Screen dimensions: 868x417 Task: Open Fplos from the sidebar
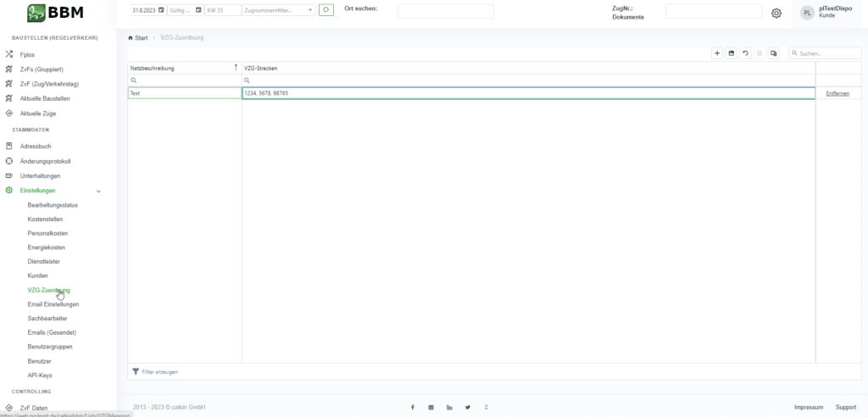click(27, 54)
